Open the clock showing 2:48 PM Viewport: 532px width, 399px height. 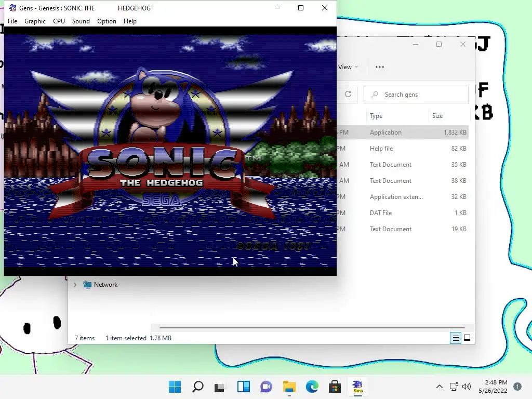(x=493, y=387)
